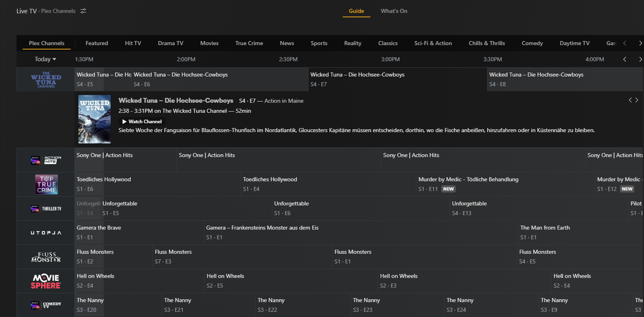Select Unforgettable S4 · E13 program
The width and height of the screenshot is (644, 317).
(x=539, y=208)
